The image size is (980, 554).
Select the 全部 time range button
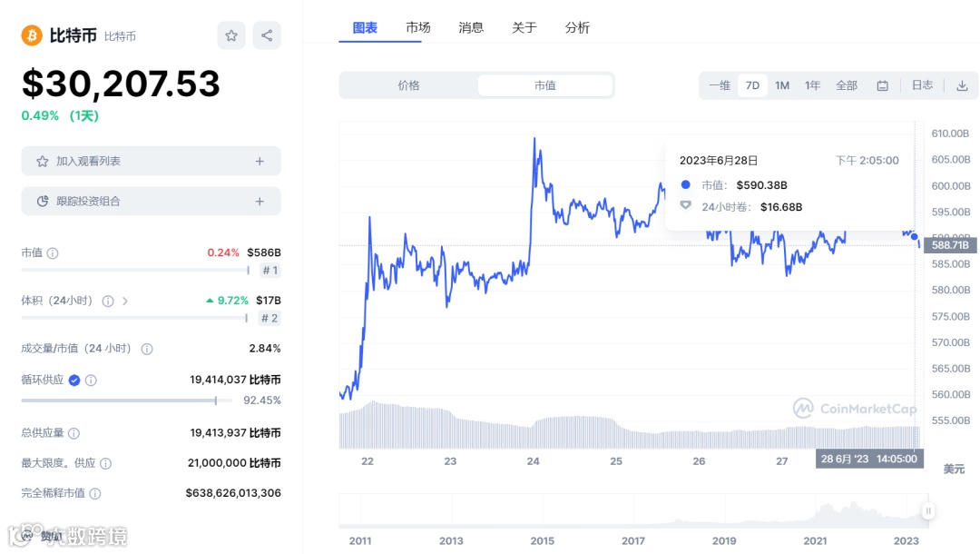click(x=847, y=85)
